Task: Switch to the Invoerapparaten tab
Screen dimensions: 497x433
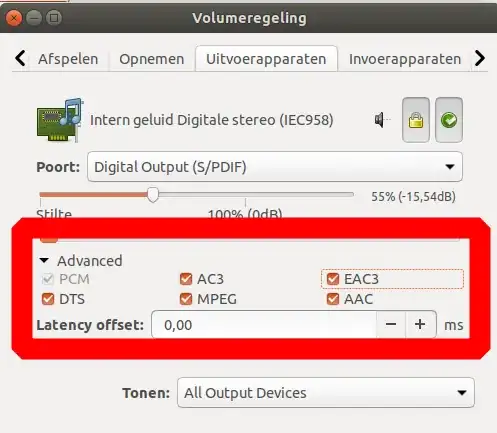Action: coord(405,59)
